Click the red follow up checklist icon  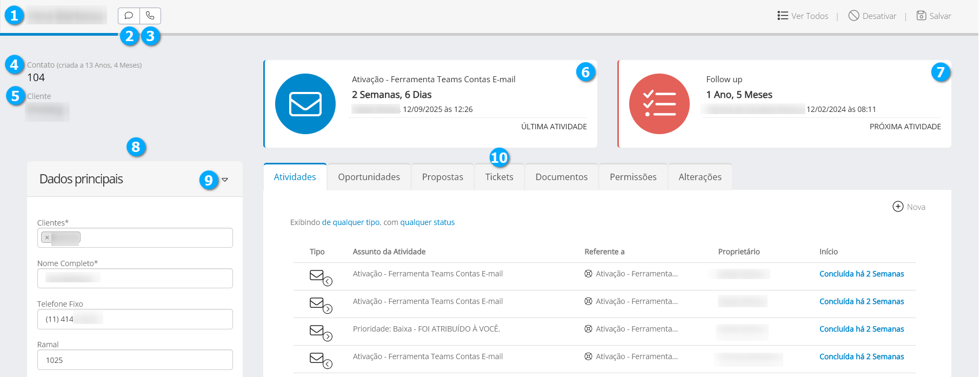coord(659,104)
